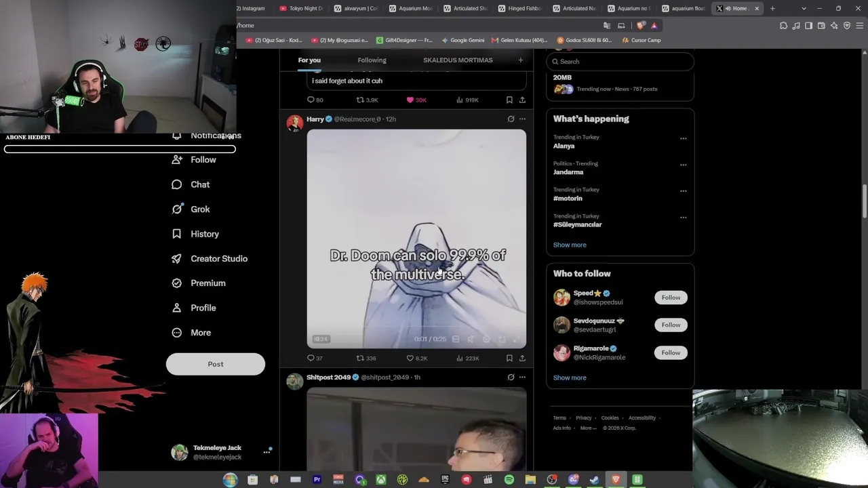
Task: Bookmark the post with 30K likes
Action: point(509,100)
